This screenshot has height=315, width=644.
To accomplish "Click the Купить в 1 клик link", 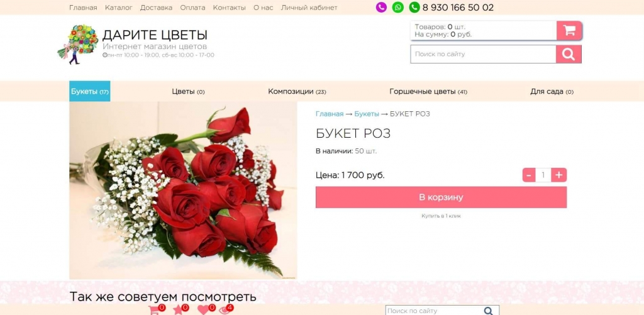I will coord(441,216).
